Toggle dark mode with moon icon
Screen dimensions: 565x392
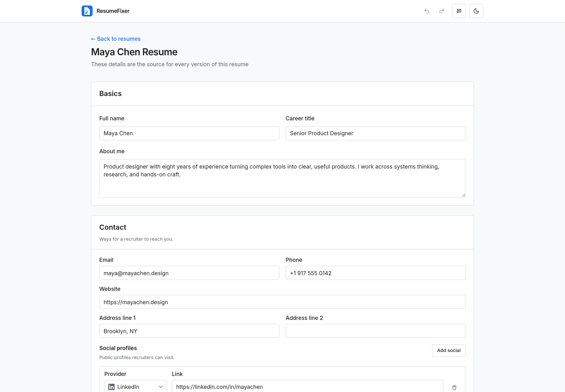pyautogui.click(x=476, y=11)
